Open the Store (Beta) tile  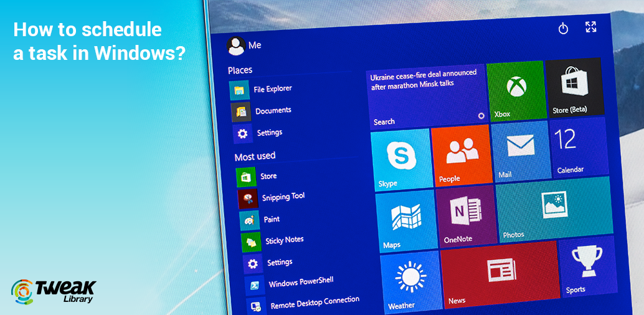575,87
